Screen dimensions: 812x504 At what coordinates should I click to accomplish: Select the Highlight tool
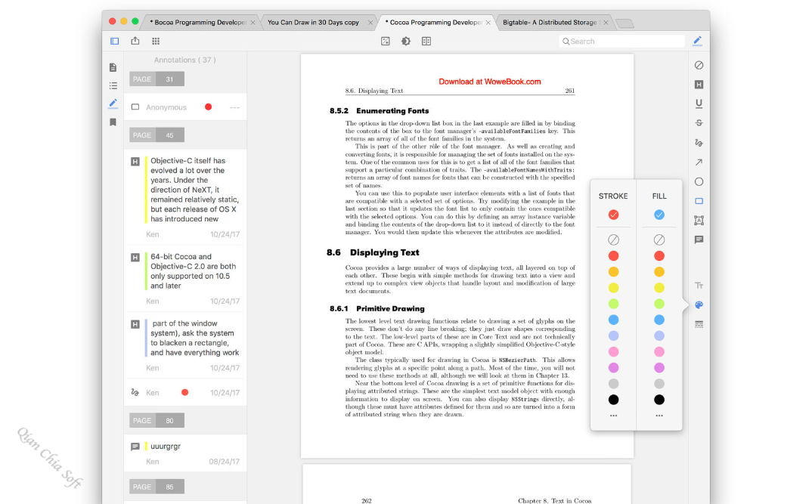coord(699,85)
